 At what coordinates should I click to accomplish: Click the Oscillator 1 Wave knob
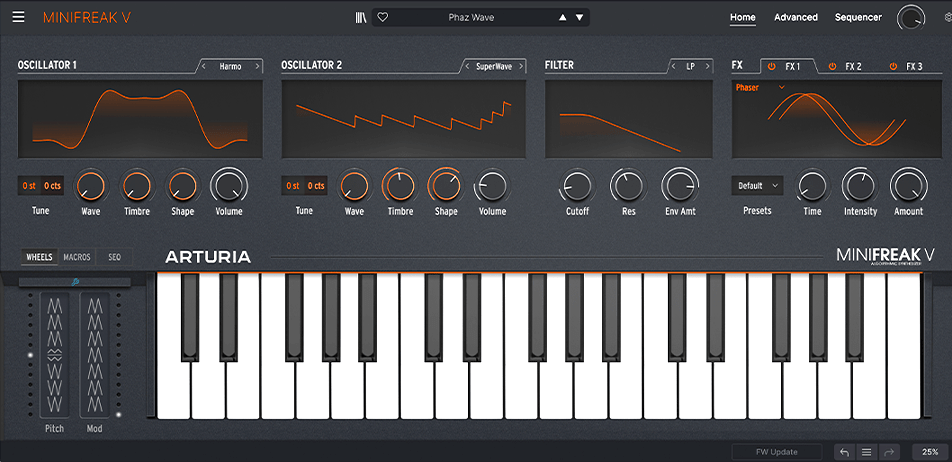[x=91, y=186]
